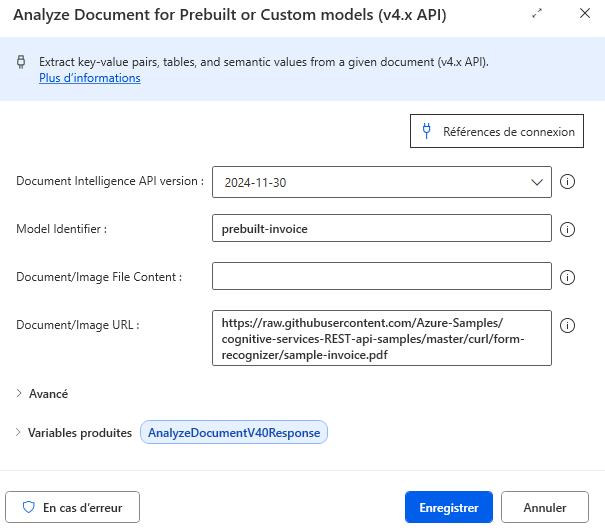Click info icon for File Content field
Viewport: 605px width, 530px height.
[567, 277]
